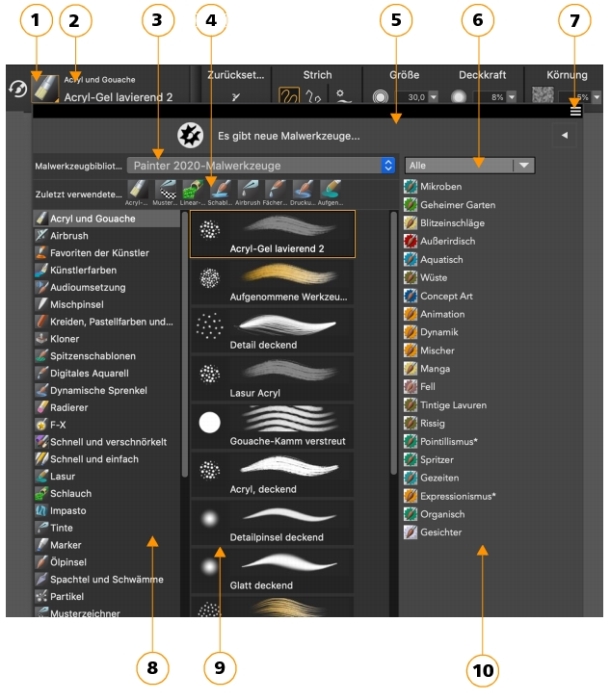Expand the Deckkraft opacity dropdown arrow
The width and height of the screenshot is (610, 700).
click(x=512, y=96)
